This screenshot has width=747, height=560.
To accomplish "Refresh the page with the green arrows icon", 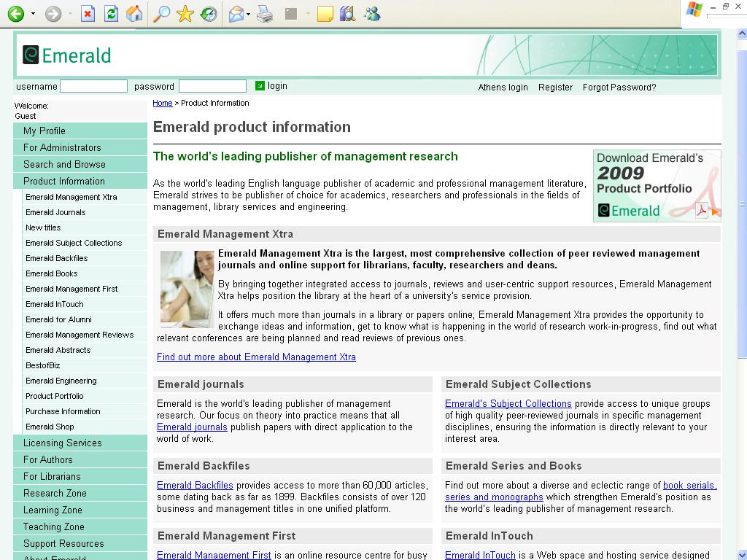I will click(111, 14).
